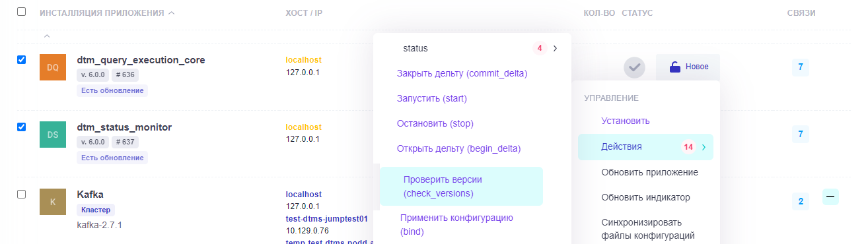This screenshot has height=244, width=868.
Task: Click the # 636 build tag
Action: [x=124, y=75]
